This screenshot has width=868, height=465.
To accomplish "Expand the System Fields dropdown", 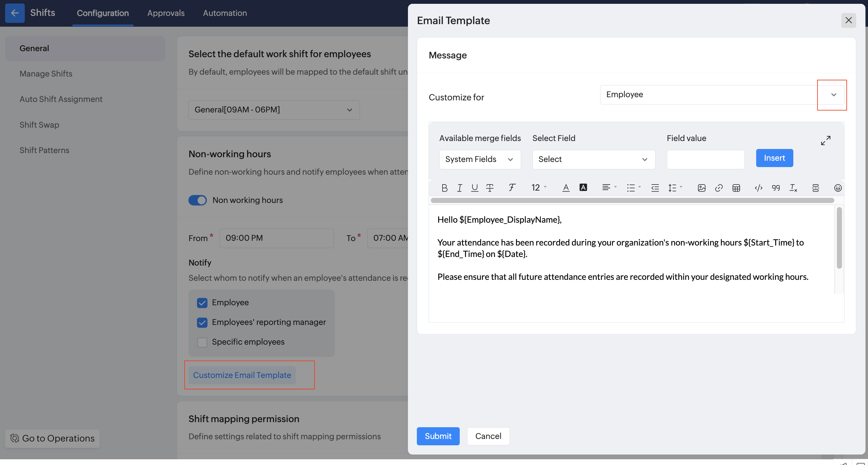I will point(479,159).
